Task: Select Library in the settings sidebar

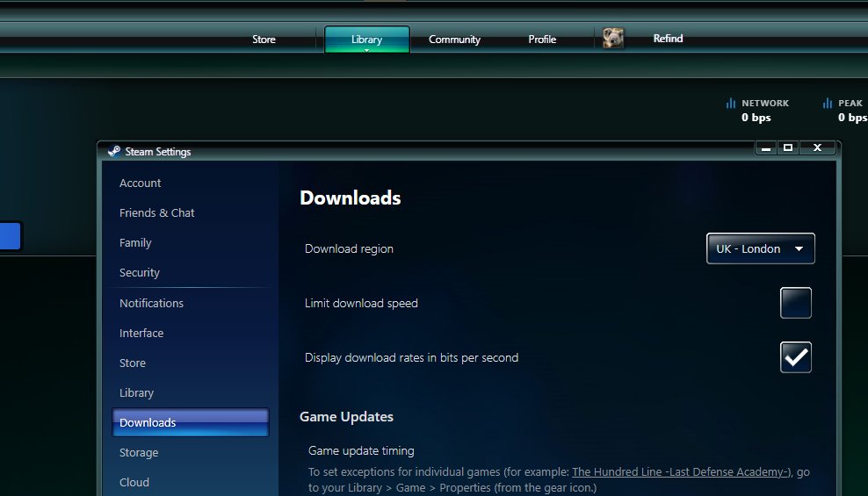Action: 136,392
